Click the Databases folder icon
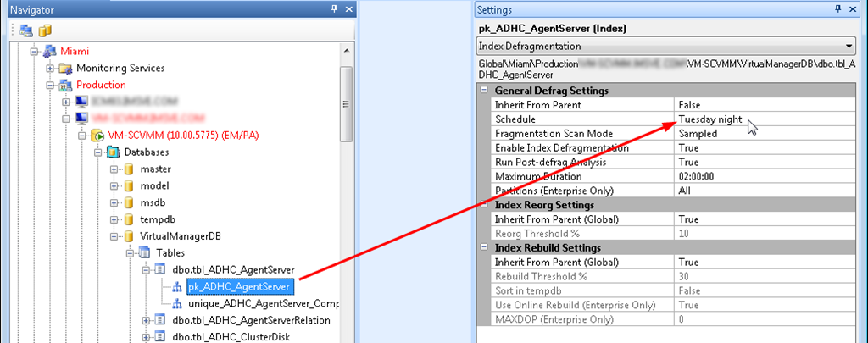 [114, 152]
